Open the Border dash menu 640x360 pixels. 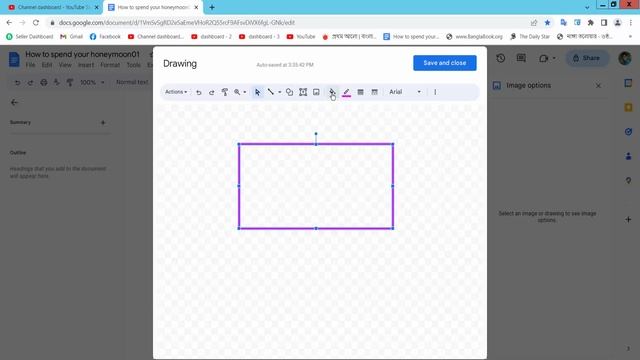tap(374, 92)
